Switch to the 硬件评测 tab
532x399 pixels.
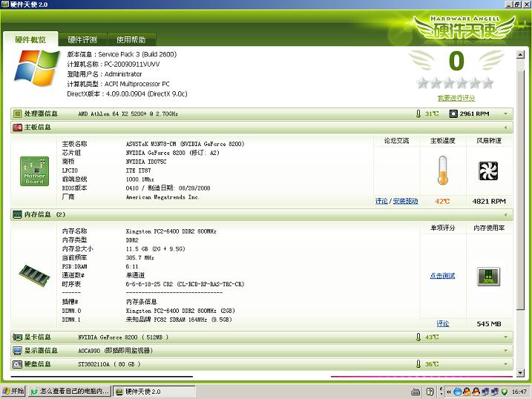coord(82,39)
